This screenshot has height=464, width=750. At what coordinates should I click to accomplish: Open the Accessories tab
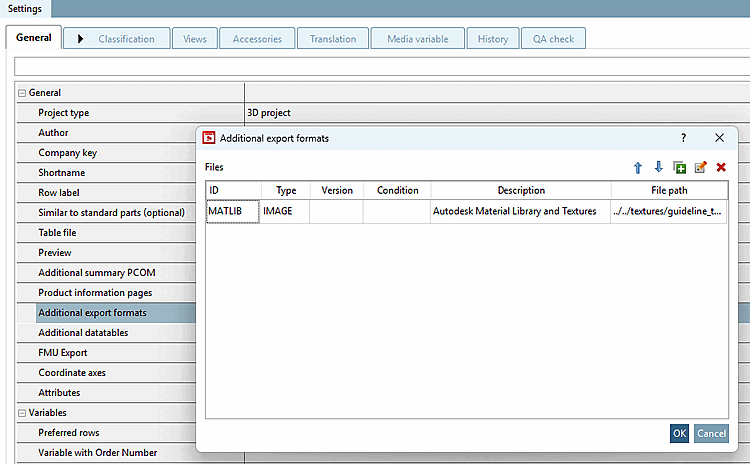click(257, 39)
